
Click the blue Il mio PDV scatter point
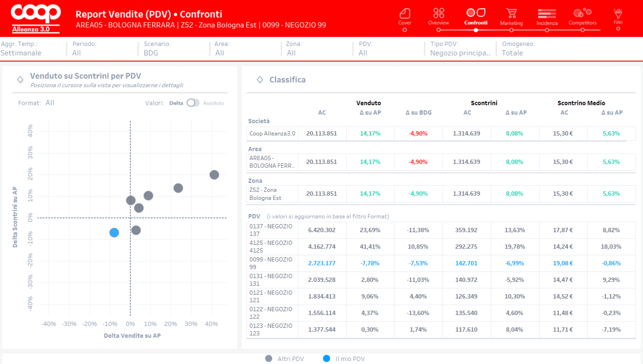coord(114,233)
